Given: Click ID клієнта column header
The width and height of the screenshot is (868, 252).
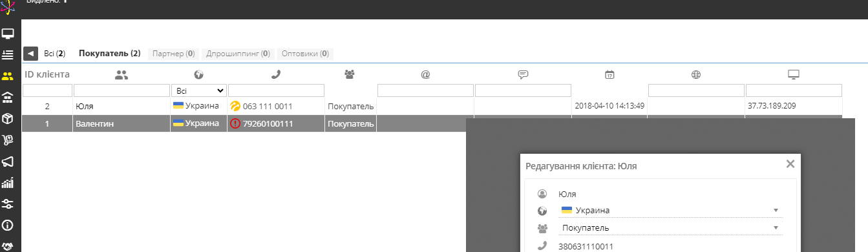Looking at the screenshot, I should click(x=47, y=74).
